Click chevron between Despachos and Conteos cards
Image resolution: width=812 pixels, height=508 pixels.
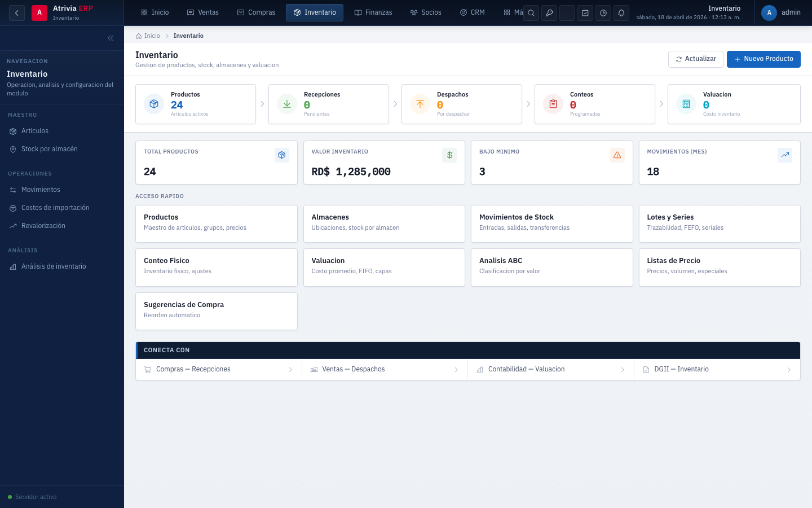point(528,104)
